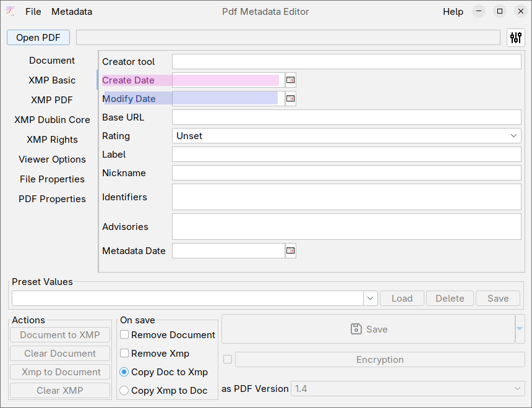Screen dimensions: 532x408
Task: Expand the arrow beside the Save button
Action: coord(520,329)
